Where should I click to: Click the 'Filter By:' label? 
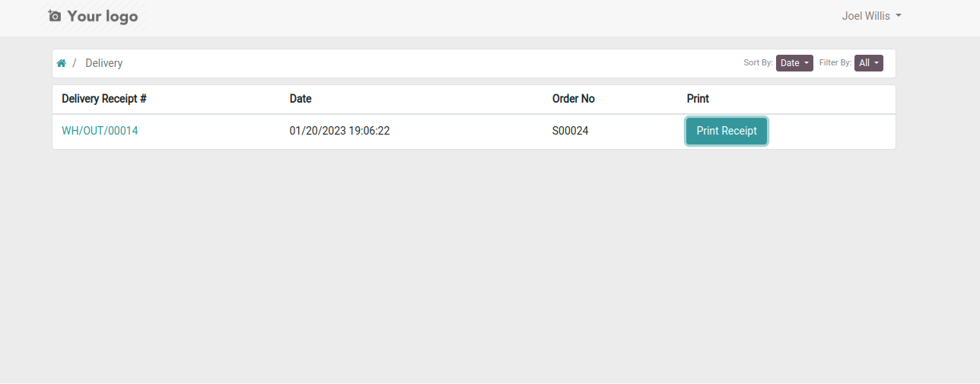pyautogui.click(x=835, y=63)
